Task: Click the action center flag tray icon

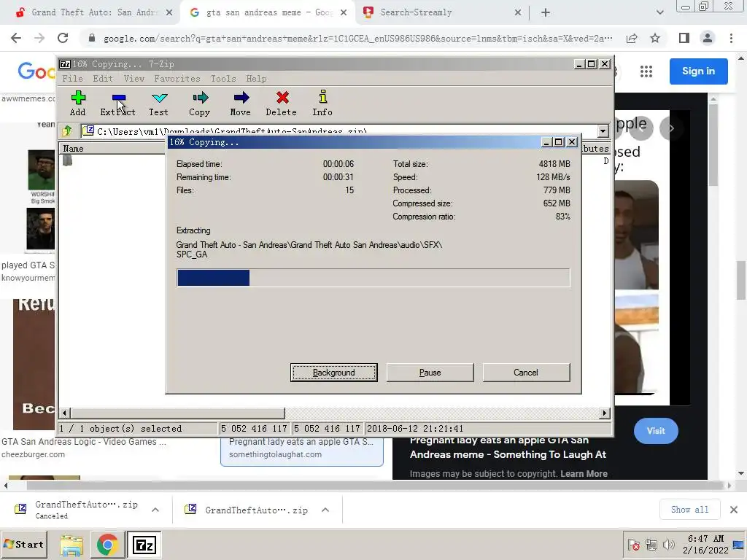Action: (634, 545)
